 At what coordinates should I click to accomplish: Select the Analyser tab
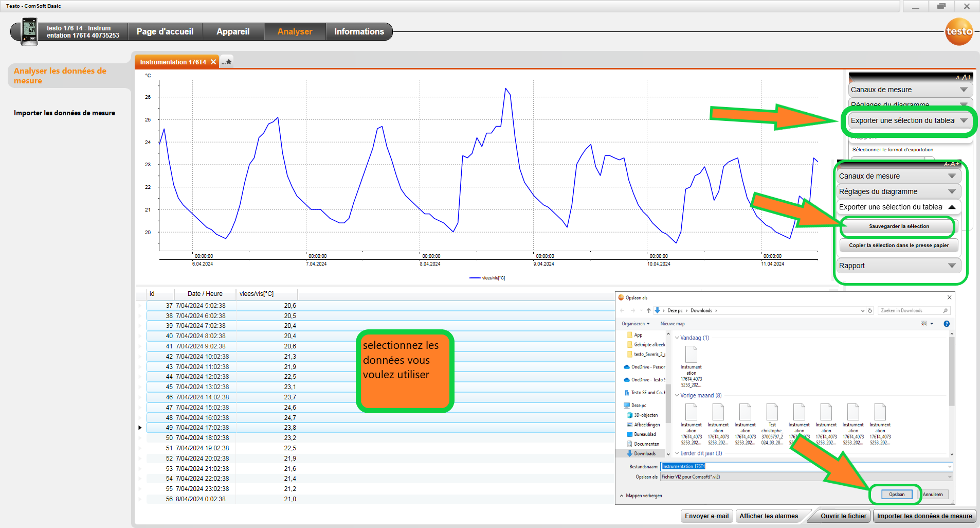pos(295,31)
